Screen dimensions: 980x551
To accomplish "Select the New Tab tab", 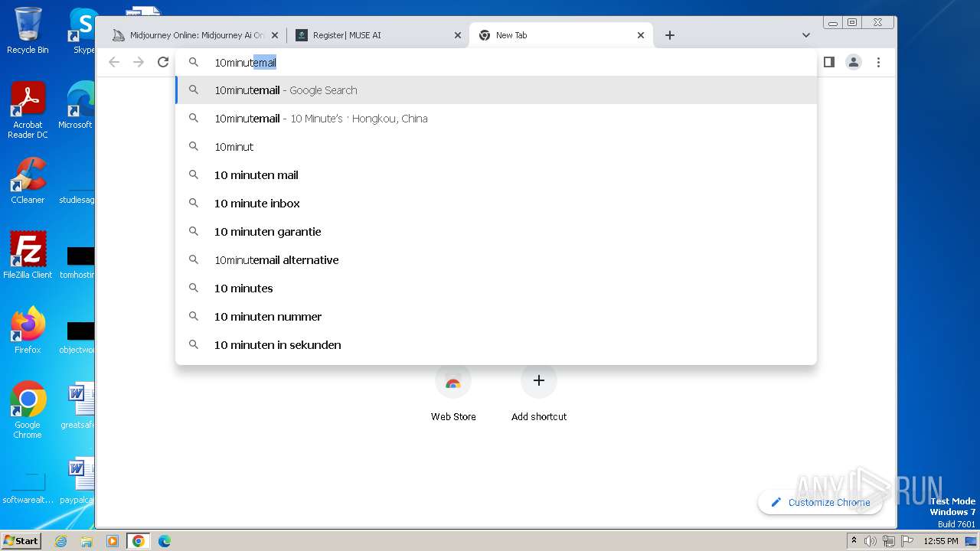I will click(561, 35).
